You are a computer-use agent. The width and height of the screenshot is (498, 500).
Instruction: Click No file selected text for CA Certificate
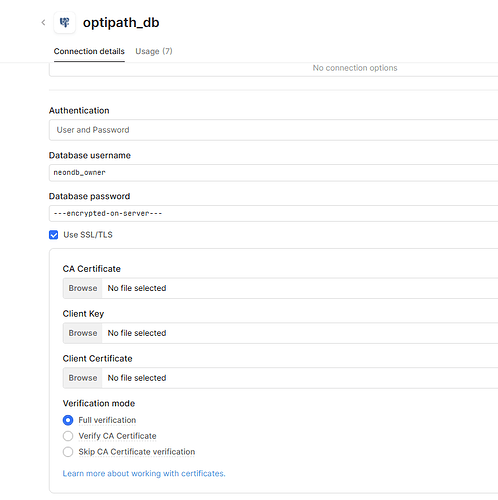tap(137, 288)
